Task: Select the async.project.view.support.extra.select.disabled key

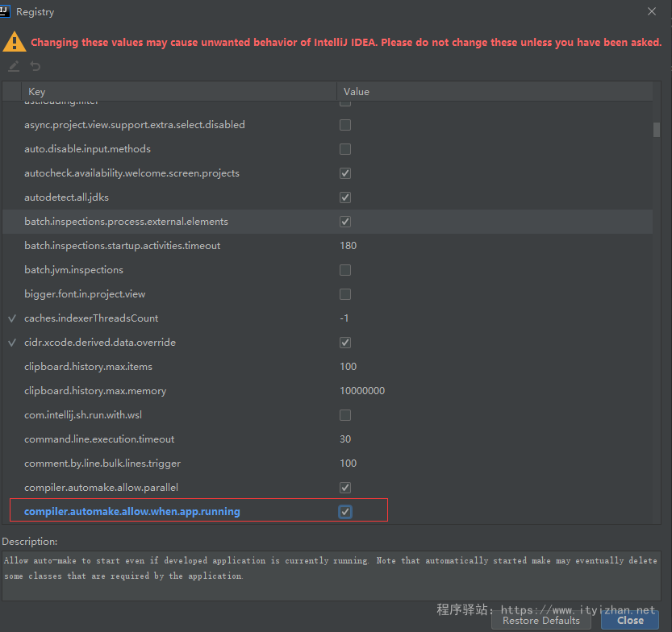Action: click(135, 125)
